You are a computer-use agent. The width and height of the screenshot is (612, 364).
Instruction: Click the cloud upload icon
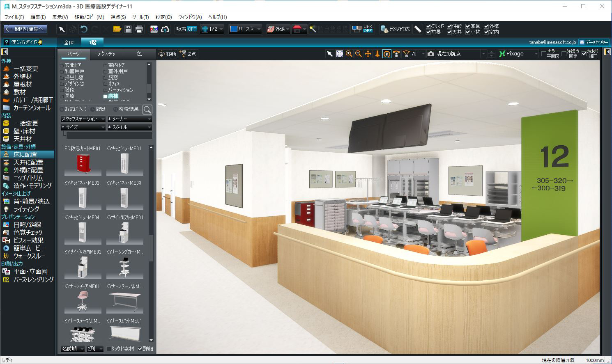coord(165,29)
